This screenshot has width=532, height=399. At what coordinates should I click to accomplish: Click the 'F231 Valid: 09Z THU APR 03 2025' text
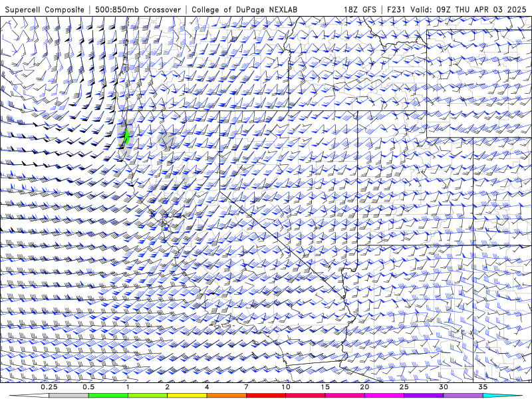tap(457, 10)
